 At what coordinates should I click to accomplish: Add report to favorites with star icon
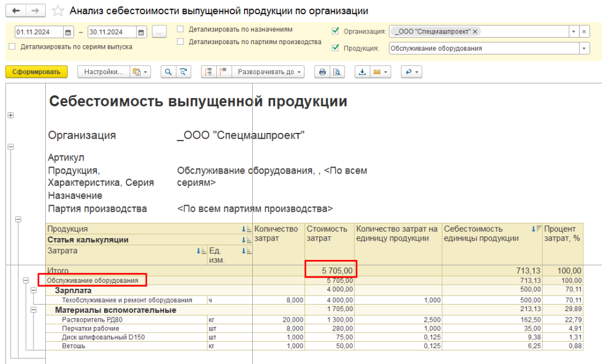point(58,11)
